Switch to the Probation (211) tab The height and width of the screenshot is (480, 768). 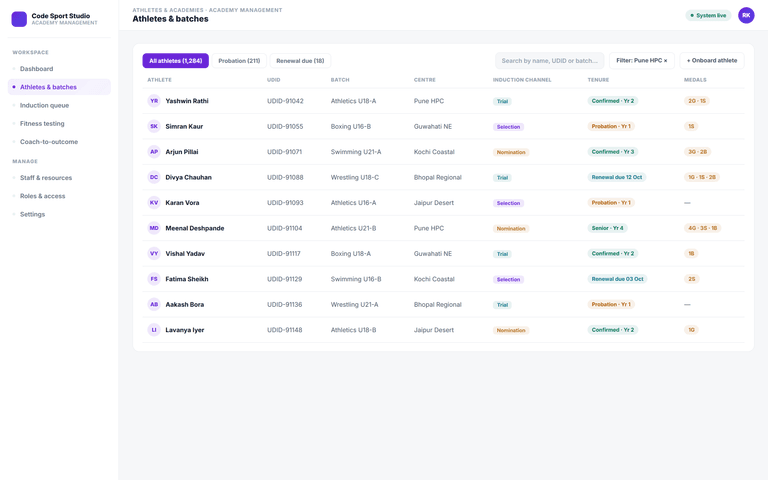tap(239, 61)
